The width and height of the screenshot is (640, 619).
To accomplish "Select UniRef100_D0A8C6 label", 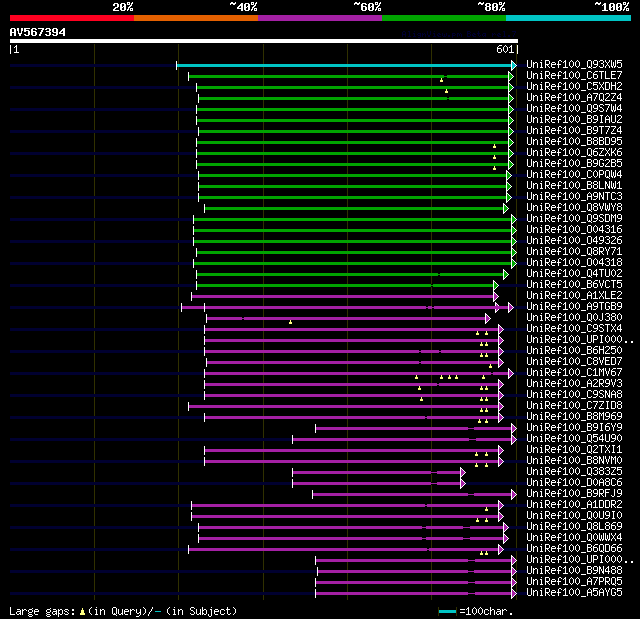I will pyautogui.click(x=574, y=483).
